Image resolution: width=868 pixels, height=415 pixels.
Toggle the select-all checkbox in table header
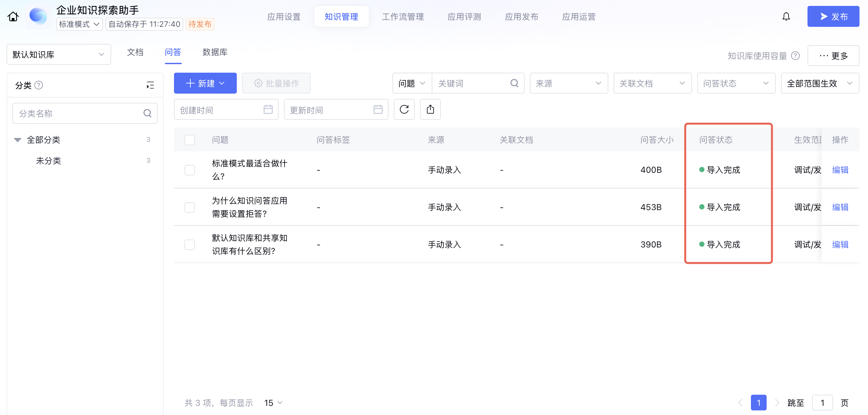point(190,139)
